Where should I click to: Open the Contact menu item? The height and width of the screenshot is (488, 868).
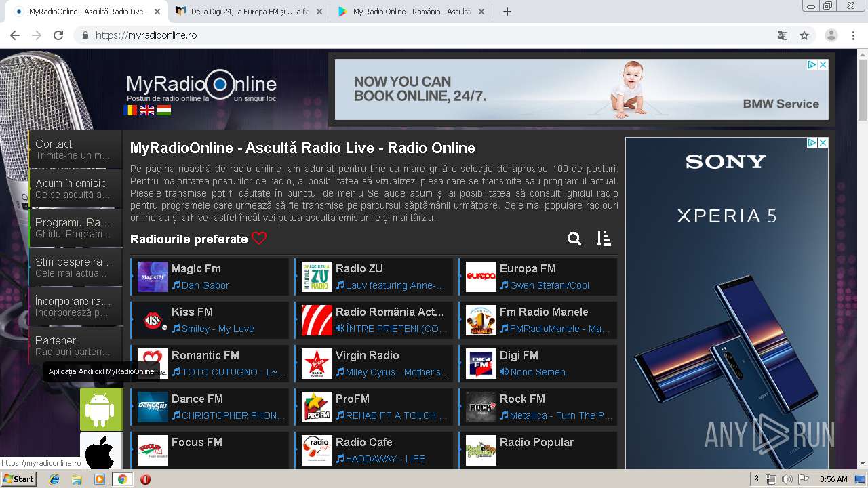[x=75, y=149]
